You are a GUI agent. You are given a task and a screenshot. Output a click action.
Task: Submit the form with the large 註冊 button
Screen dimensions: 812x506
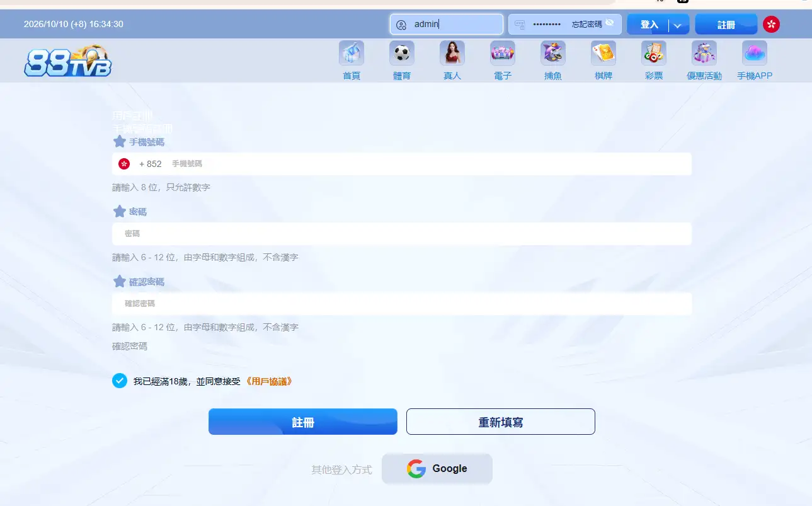point(303,422)
